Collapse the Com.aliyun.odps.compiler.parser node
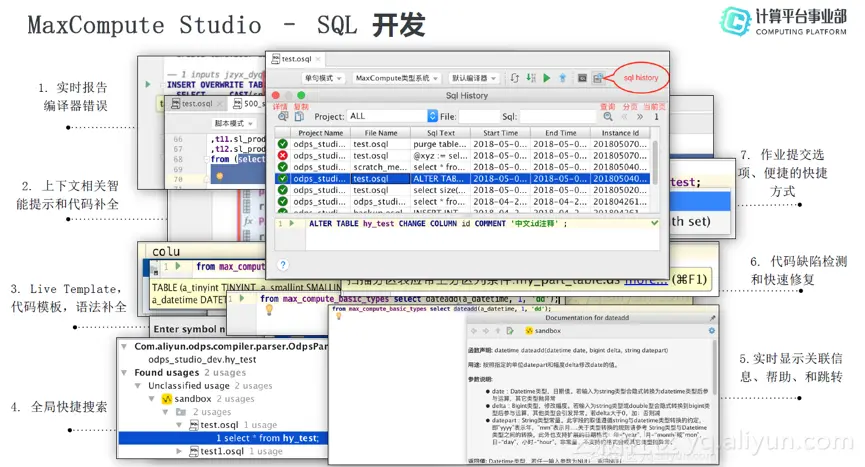The image size is (865, 467). click(125, 346)
